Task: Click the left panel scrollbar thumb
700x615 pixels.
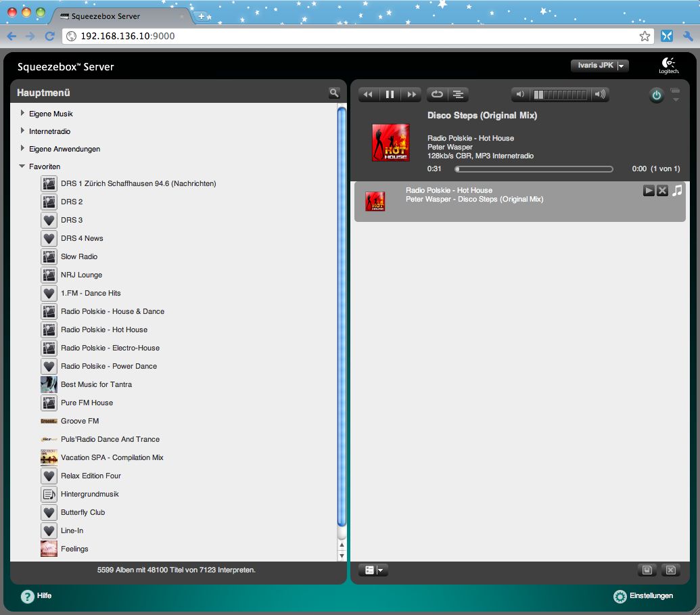Action: (342, 317)
